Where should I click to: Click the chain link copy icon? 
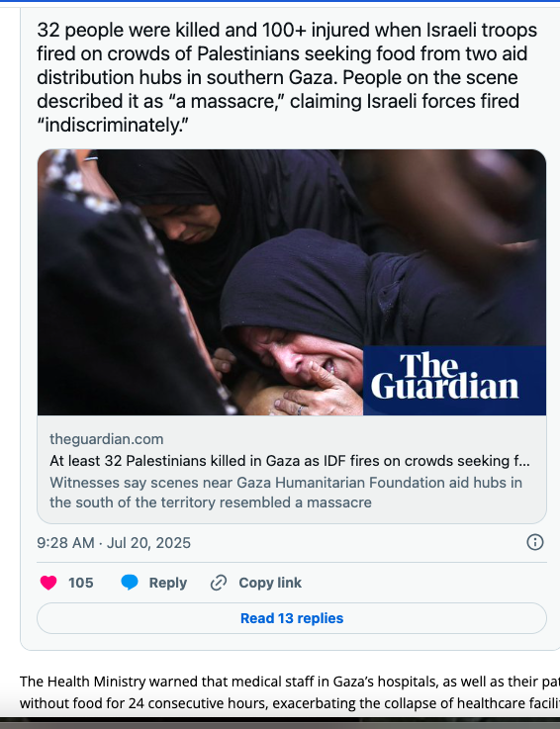pos(219,583)
